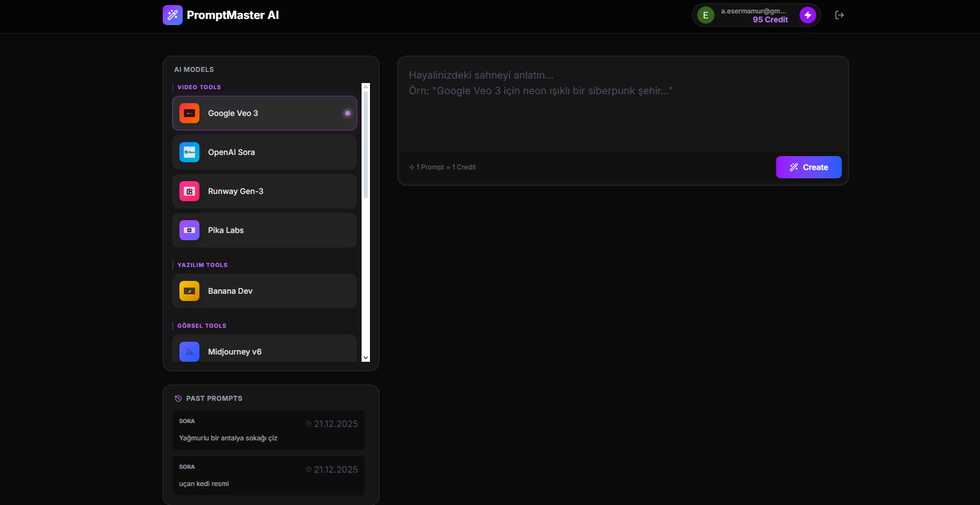980x505 pixels.
Task: Click the Create button
Action: point(809,167)
